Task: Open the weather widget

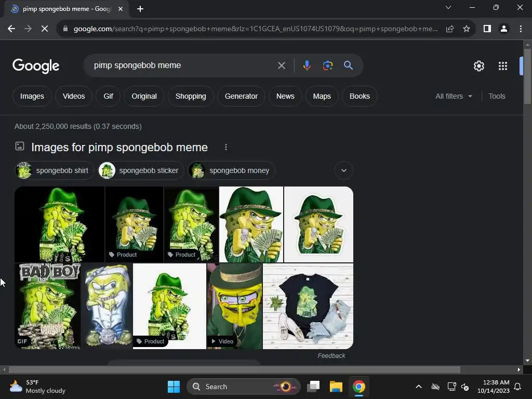Action: click(37, 387)
